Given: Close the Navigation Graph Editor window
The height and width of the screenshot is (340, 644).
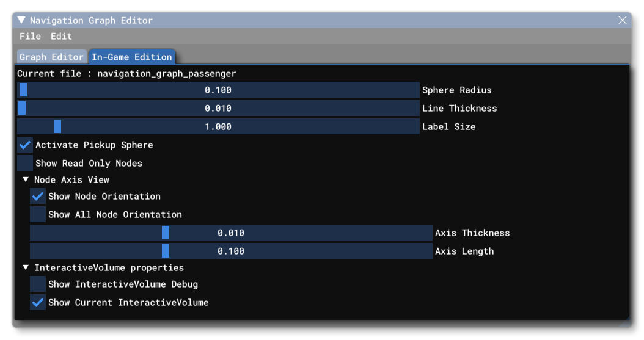Looking at the screenshot, I should (x=622, y=20).
